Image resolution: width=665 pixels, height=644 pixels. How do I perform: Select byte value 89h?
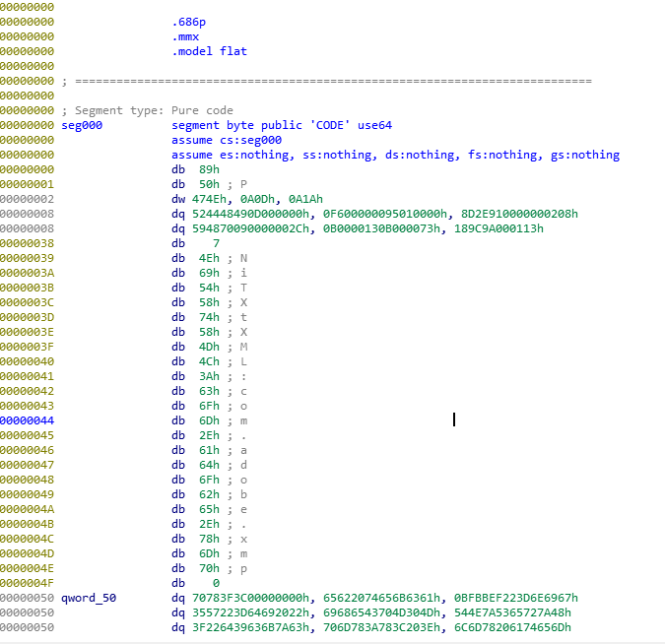pyautogui.click(x=209, y=169)
